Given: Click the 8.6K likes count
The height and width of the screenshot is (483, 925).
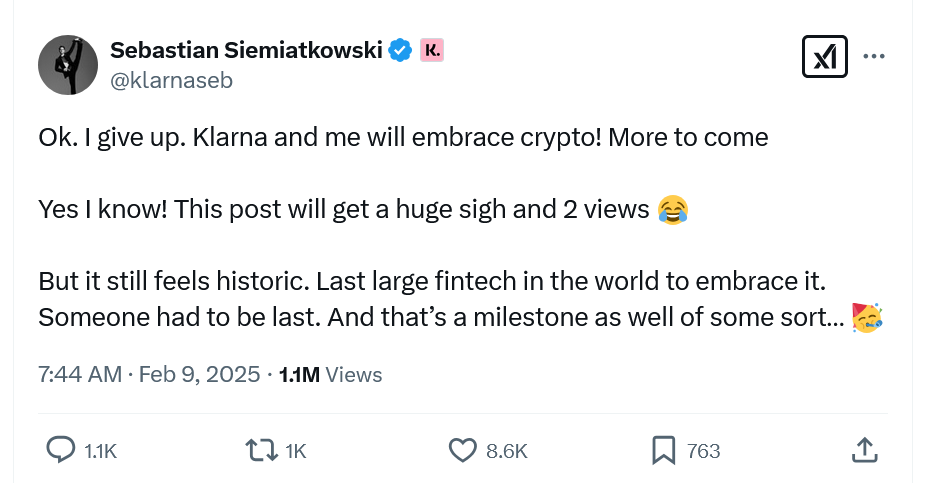Looking at the screenshot, I should [x=507, y=452].
